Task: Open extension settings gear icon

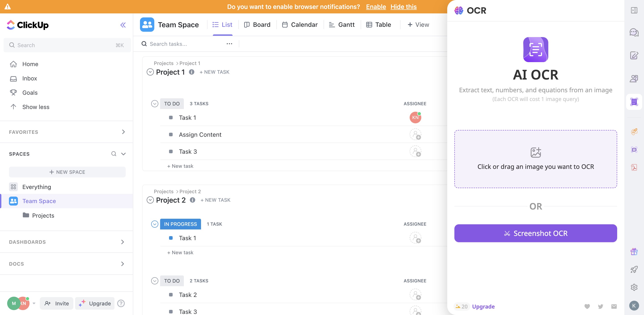Action: 634,287
